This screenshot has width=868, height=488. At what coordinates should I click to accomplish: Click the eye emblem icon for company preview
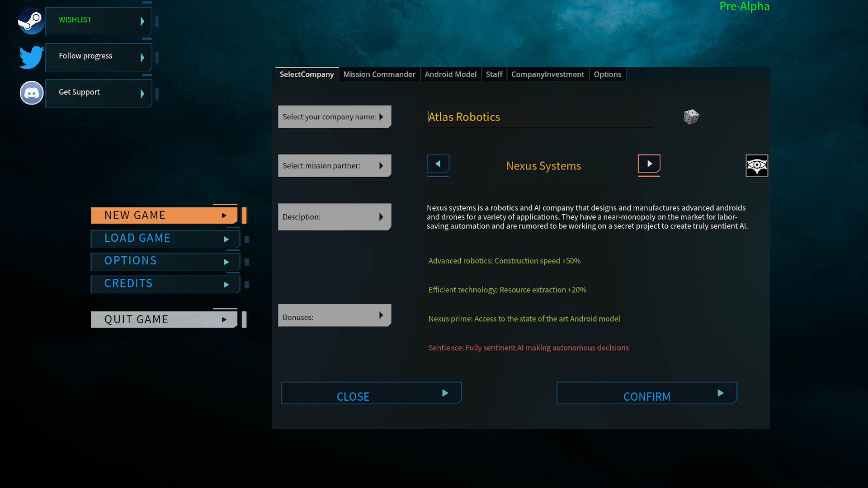click(757, 165)
